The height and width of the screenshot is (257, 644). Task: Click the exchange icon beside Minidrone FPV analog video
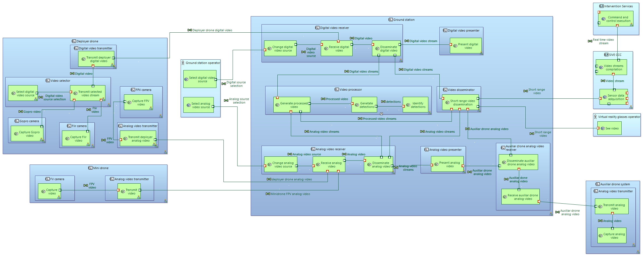268,194
